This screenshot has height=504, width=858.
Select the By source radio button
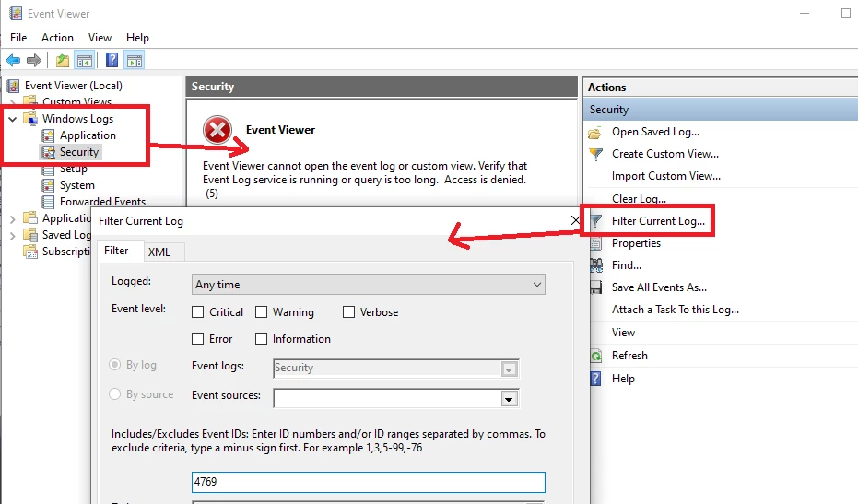114,394
